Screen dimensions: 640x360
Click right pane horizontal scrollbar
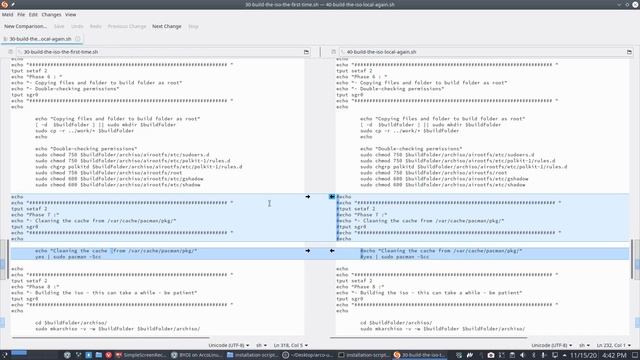coord(429,338)
